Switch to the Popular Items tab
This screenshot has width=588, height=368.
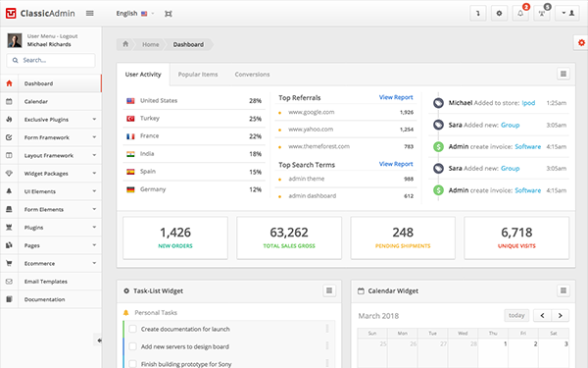pos(198,75)
